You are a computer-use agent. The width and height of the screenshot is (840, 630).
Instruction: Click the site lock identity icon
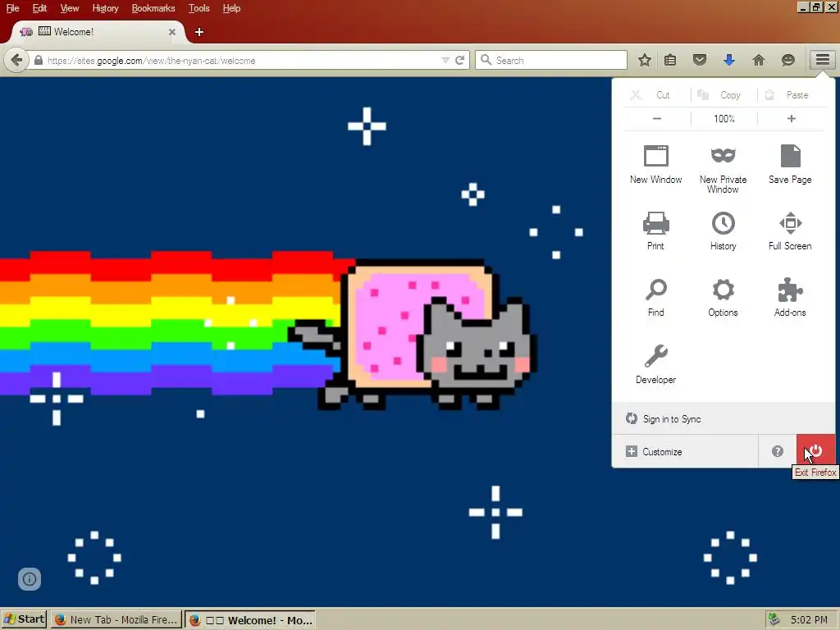pyautogui.click(x=38, y=61)
